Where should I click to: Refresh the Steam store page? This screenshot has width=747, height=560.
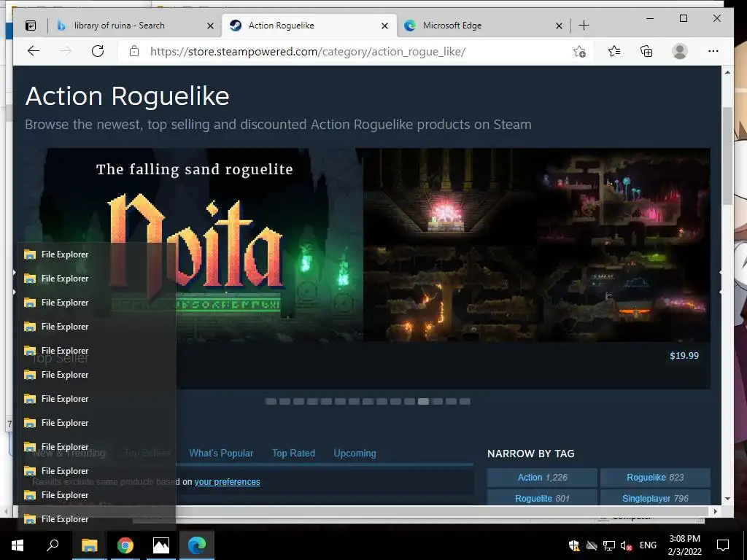98,51
